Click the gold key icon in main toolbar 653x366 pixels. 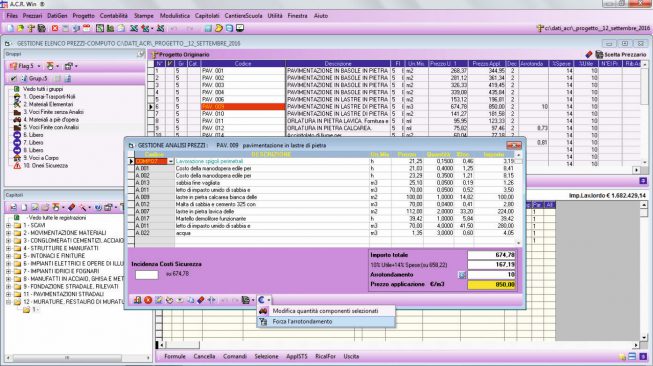pyautogui.click(x=31, y=28)
